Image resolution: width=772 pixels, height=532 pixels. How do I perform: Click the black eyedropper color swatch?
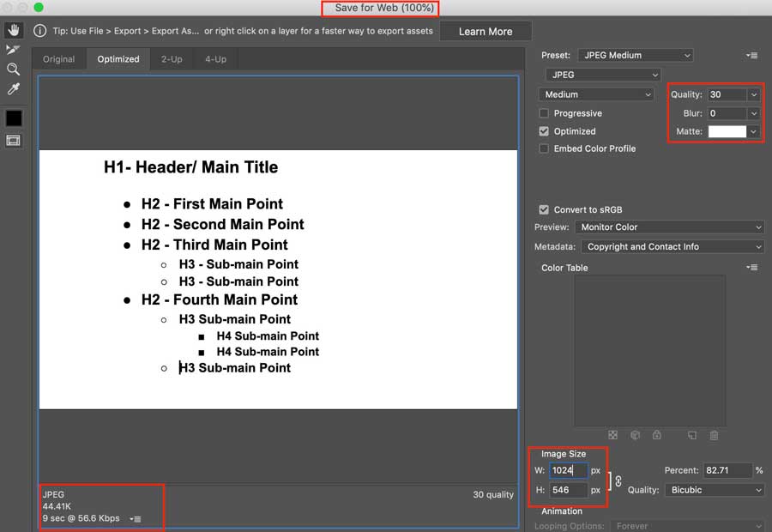click(x=14, y=118)
